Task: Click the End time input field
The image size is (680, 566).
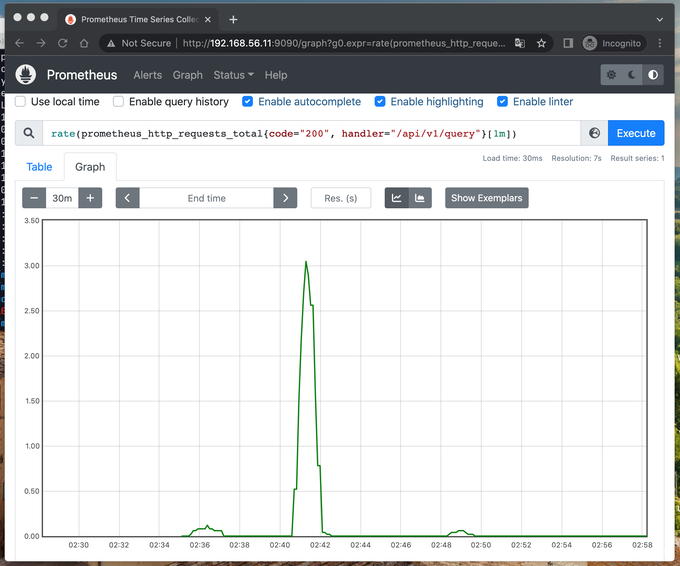Action: point(206,198)
